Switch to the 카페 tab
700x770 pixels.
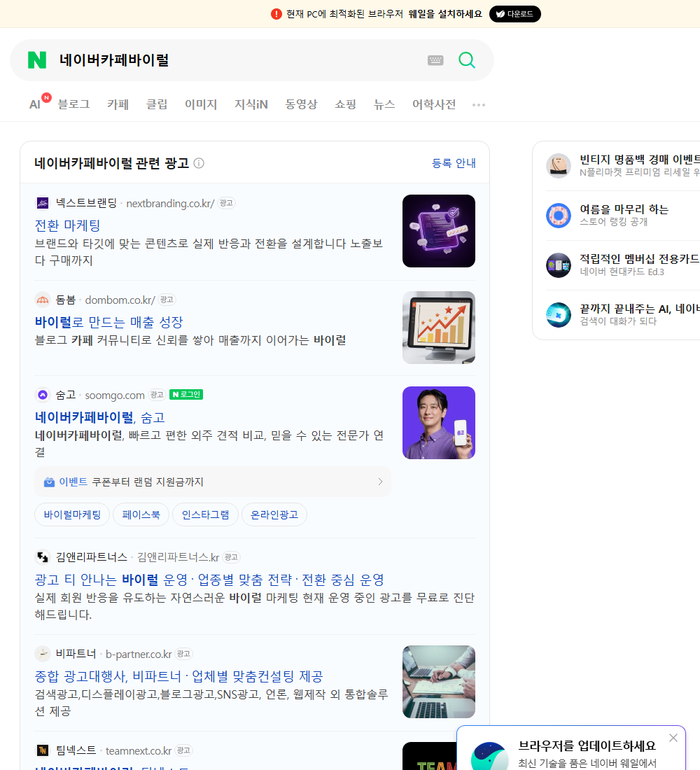118,104
